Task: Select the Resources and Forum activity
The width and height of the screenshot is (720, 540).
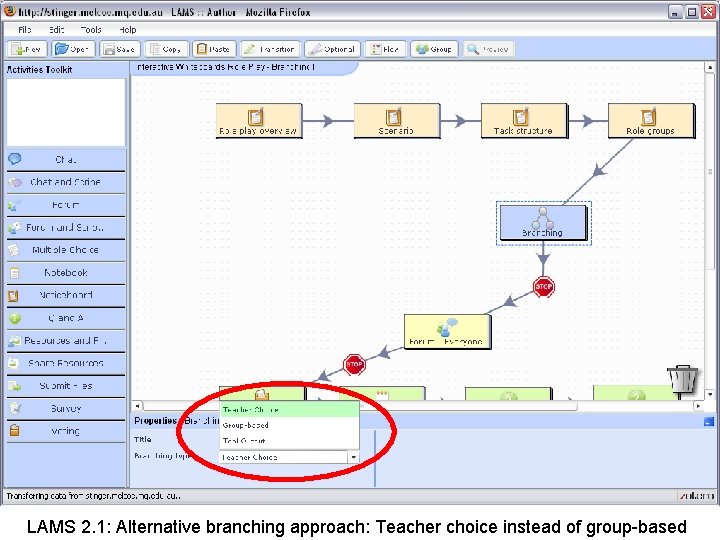Action: [x=66, y=341]
